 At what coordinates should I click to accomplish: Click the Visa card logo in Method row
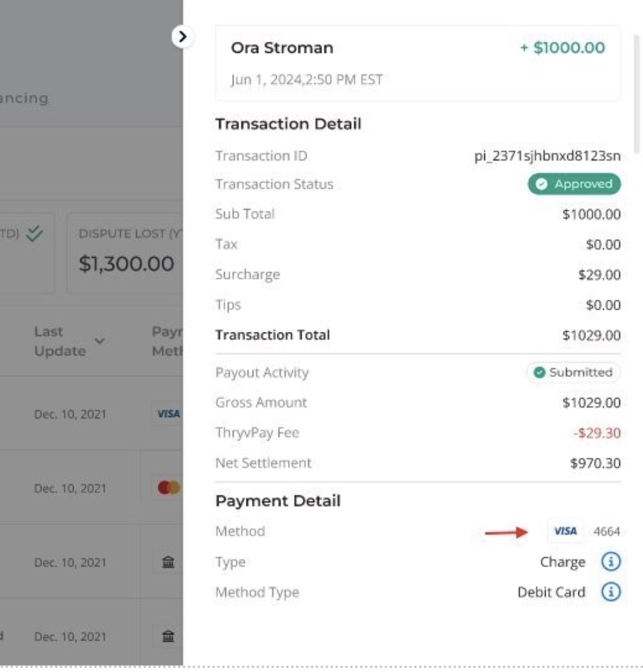point(565,531)
